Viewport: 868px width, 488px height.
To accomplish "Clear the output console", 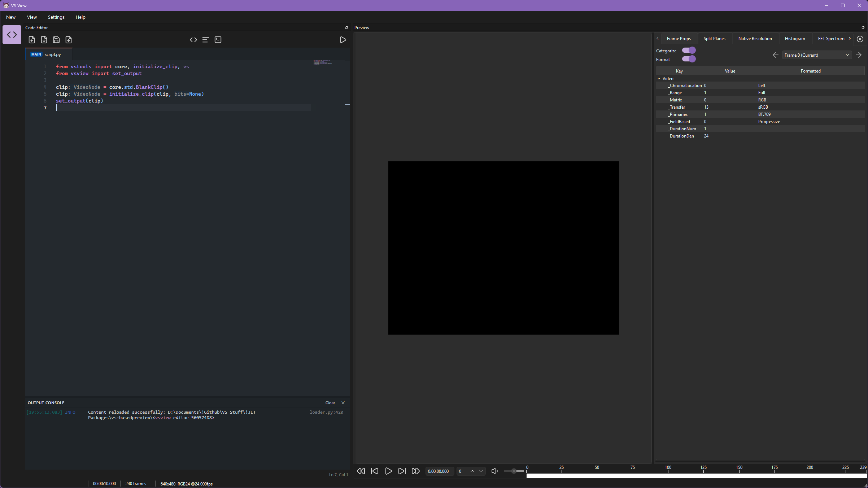I will [330, 403].
